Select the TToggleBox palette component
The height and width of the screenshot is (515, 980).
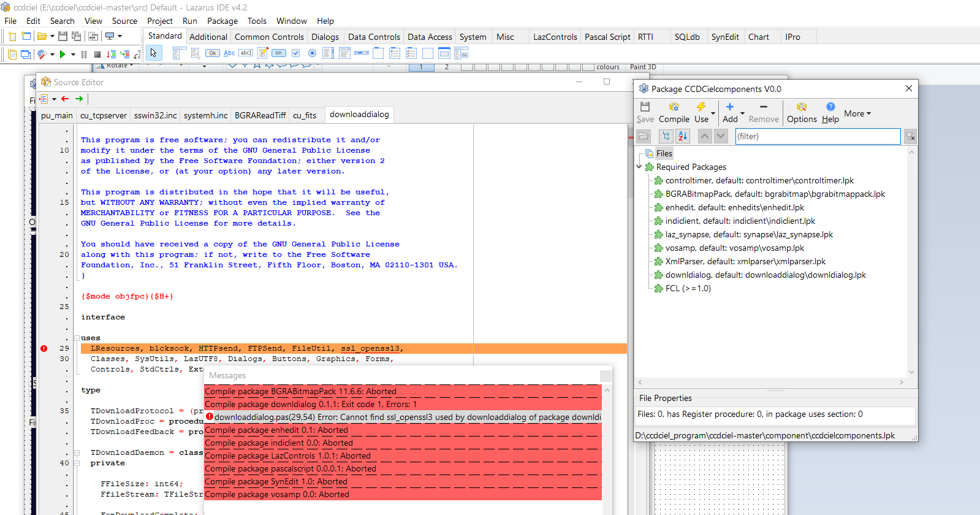point(279,53)
